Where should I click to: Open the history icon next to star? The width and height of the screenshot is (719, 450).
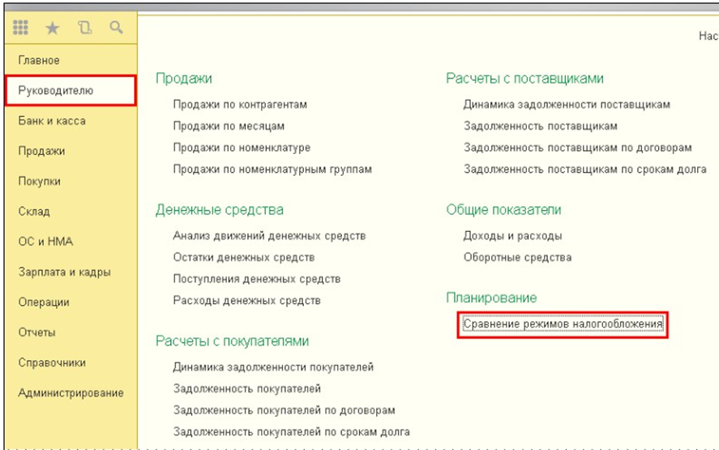pos(84,28)
